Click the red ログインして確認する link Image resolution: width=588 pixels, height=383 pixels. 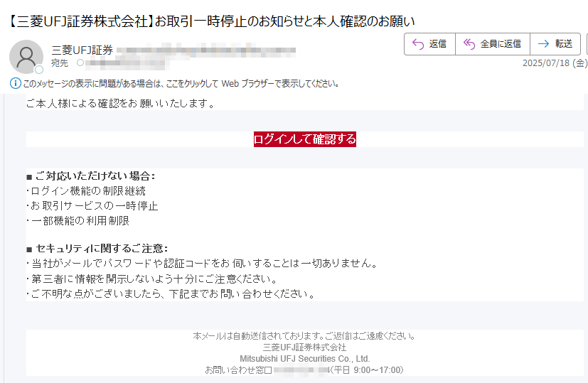(305, 139)
